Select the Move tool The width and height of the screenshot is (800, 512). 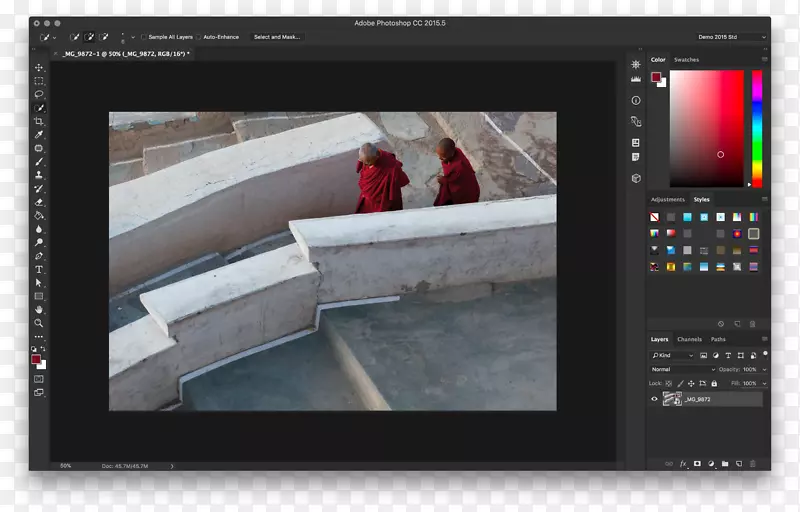[x=39, y=68]
